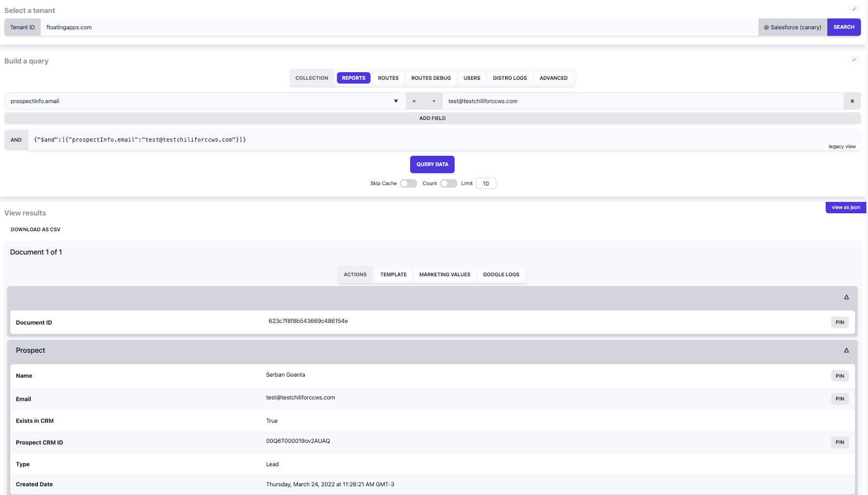Click the red checkmark beside Select a tenant

(x=854, y=9)
